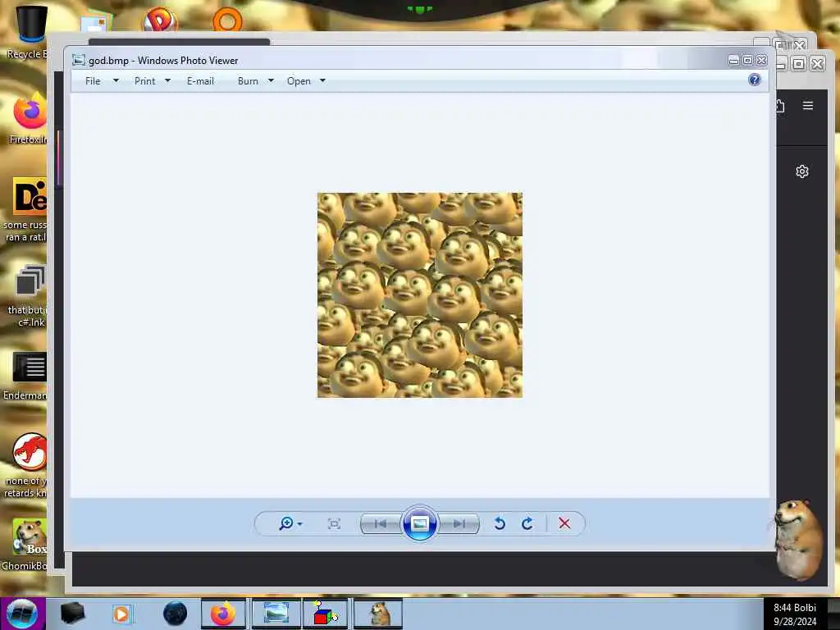Screen dimensions: 840x630
Task: Expand the File dropdown arrow
Action: click(x=116, y=81)
